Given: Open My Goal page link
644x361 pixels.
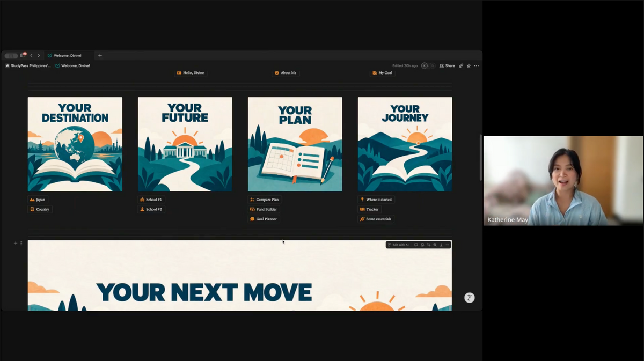Looking at the screenshot, I should pos(382,72).
